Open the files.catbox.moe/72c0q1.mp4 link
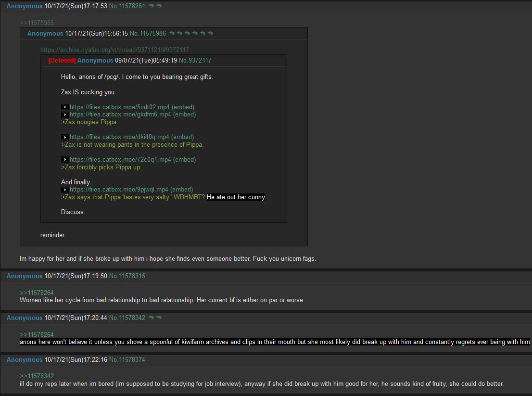532x396 pixels. click(120, 159)
